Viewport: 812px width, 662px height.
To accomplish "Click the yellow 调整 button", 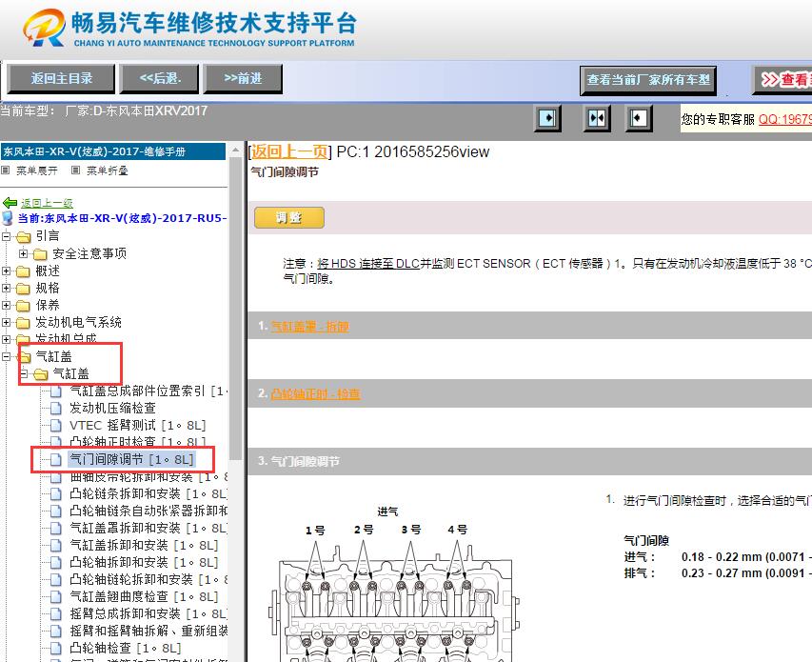I will point(289,217).
